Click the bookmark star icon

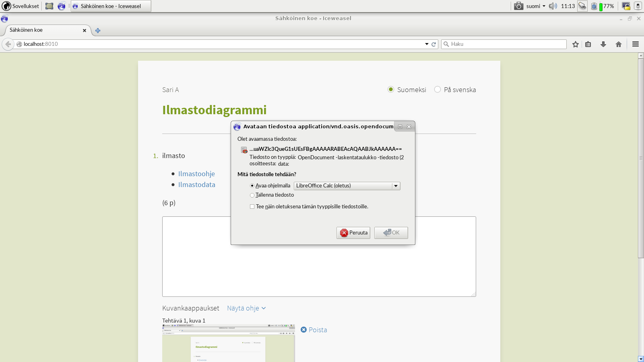(576, 44)
